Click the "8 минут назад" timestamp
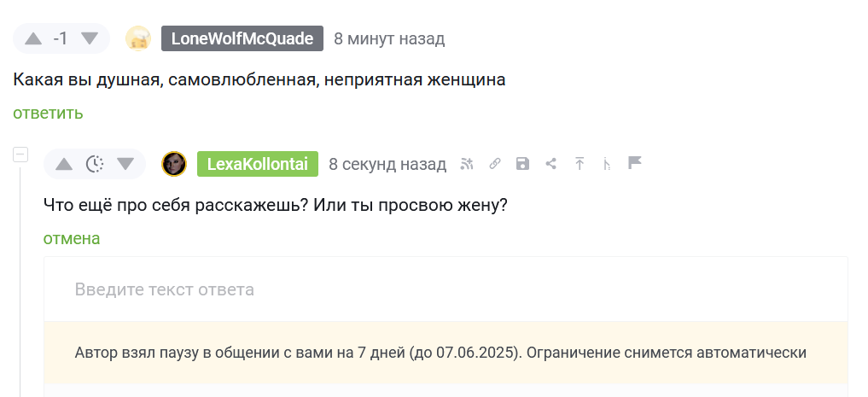Image resolution: width=868 pixels, height=397 pixels. (389, 39)
